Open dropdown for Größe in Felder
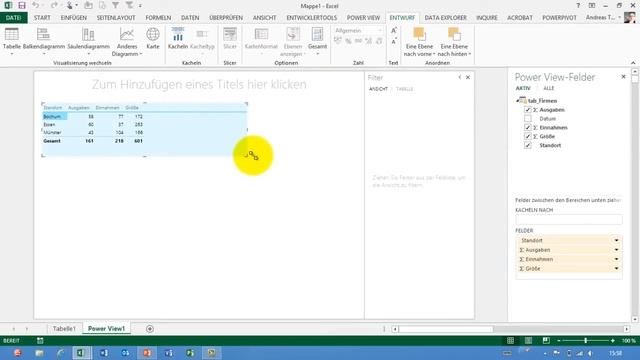Screen dimensions: 640x360 pos(616,269)
